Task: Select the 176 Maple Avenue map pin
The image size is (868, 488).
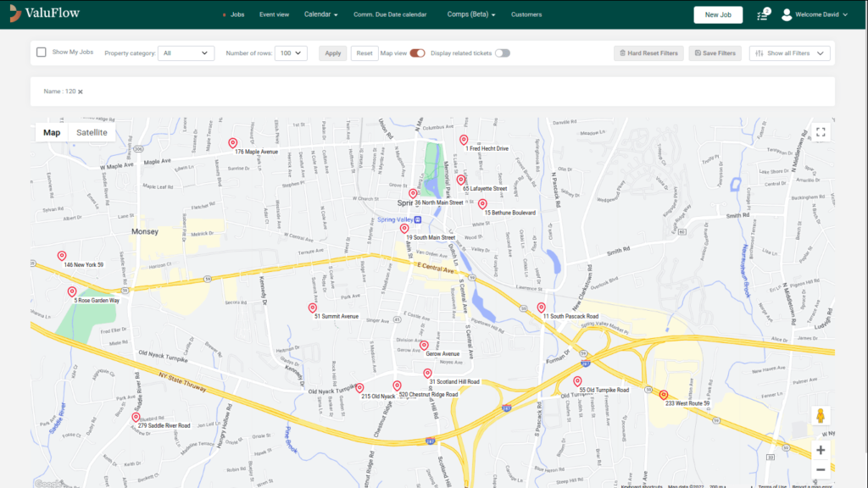Action: [233, 143]
